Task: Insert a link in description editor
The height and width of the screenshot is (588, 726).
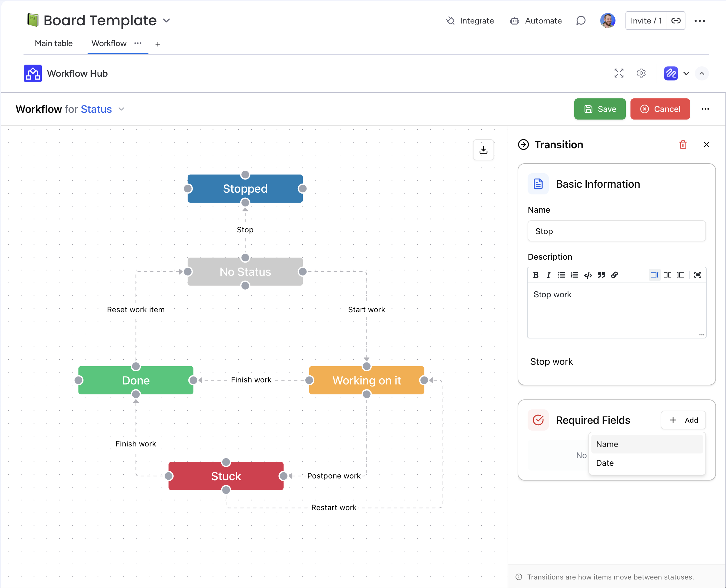Action: point(614,275)
